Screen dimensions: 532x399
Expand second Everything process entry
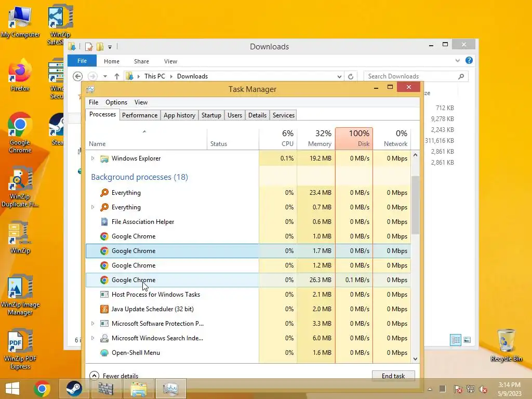(x=92, y=207)
